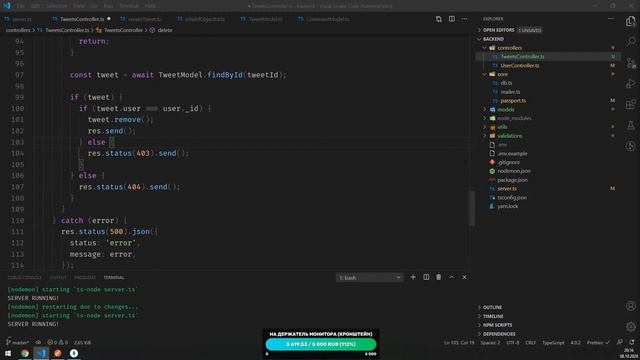Open server.ts in explorer tree

(507, 189)
